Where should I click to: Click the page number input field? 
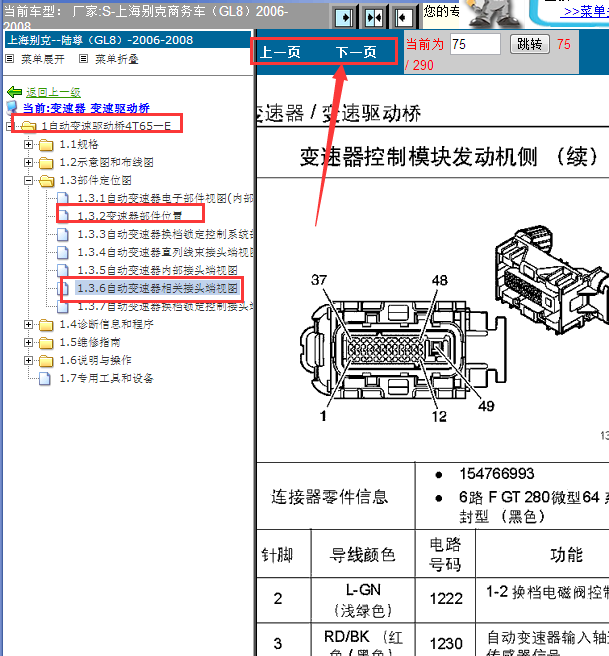coord(475,44)
